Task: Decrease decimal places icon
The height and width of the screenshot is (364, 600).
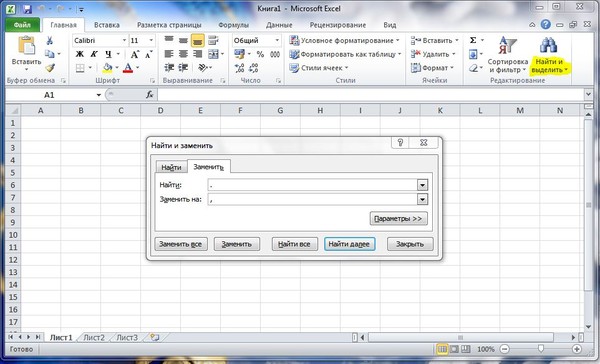Action: pyautogui.click(x=253, y=68)
